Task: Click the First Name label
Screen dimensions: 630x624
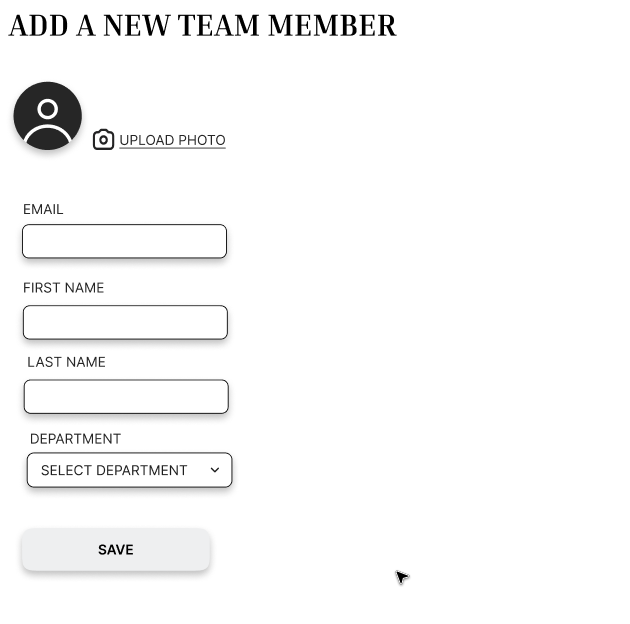Action: click(x=63, y=288)
